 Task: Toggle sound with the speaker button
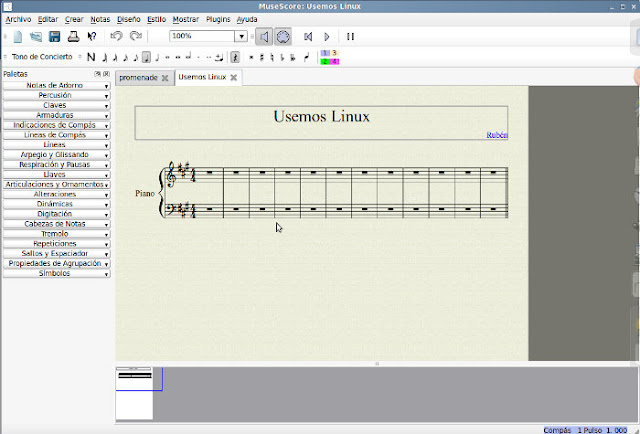pos(264,37)
